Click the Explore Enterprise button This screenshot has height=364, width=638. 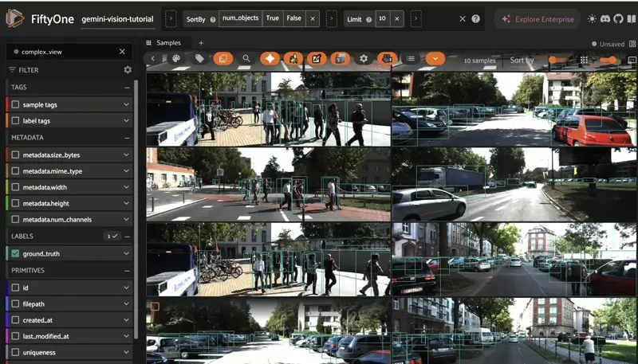click(536, 18)
